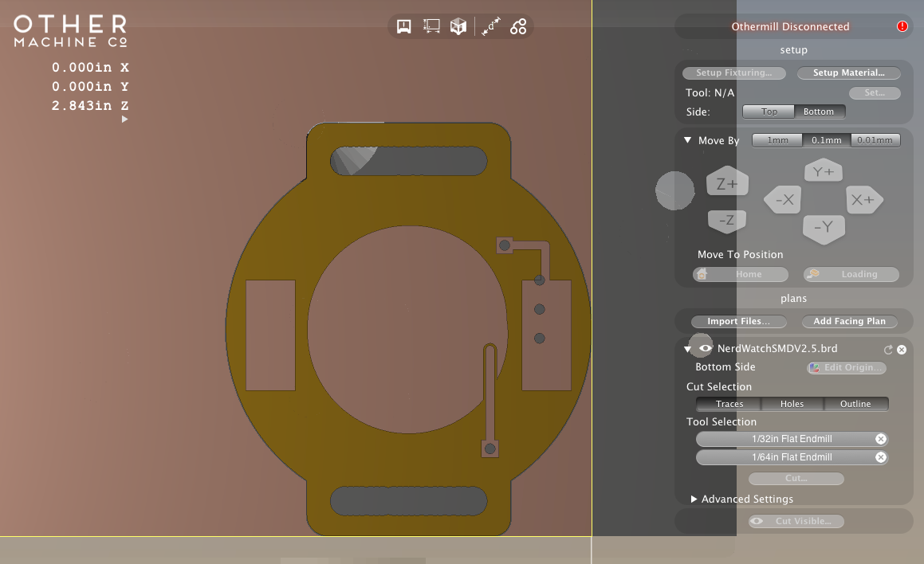The width and height of the screenshot is (924, 564).
Task: Click the NerdWatchSMDV2.5.brd file name
Action: tap(777, 349)
